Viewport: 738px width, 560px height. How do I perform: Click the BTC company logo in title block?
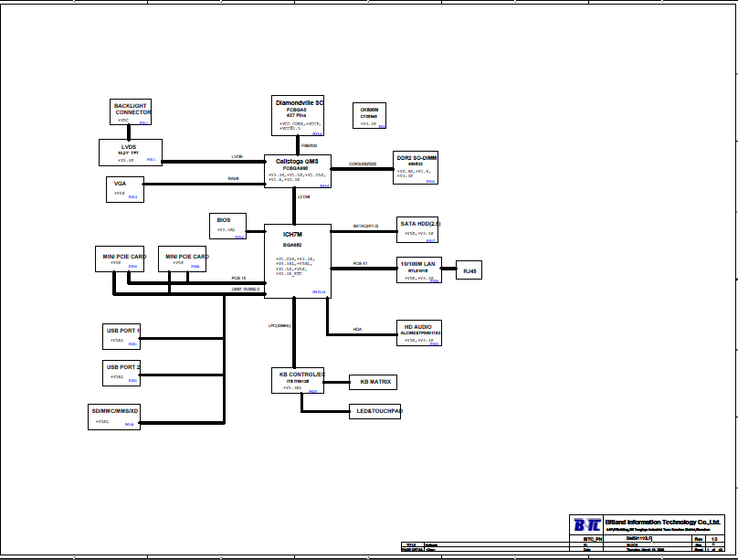point(587,524)
